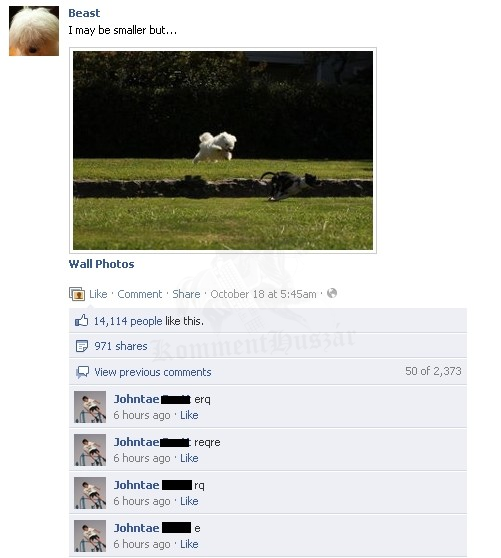Click the photo album icon before Like
This screenshot has height=558, width=501.
(x=77, y=294)
